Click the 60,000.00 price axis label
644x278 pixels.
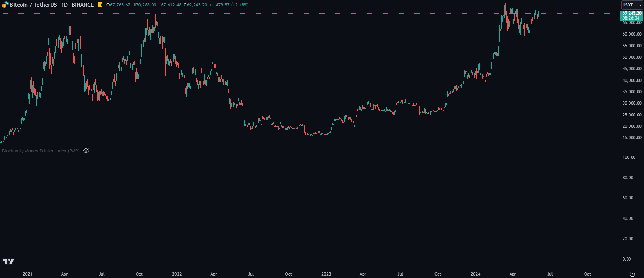point(632,34)
